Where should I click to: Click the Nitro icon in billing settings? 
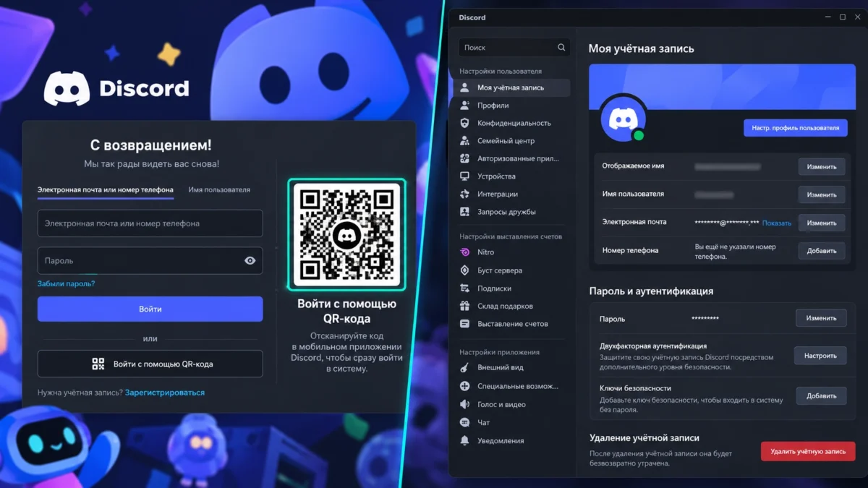[x=464, y=252]
